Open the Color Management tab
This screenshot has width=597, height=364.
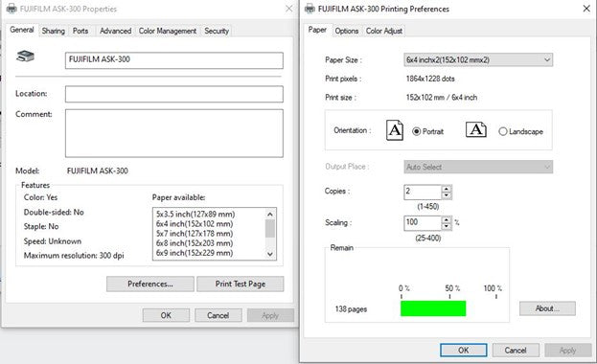168,31
